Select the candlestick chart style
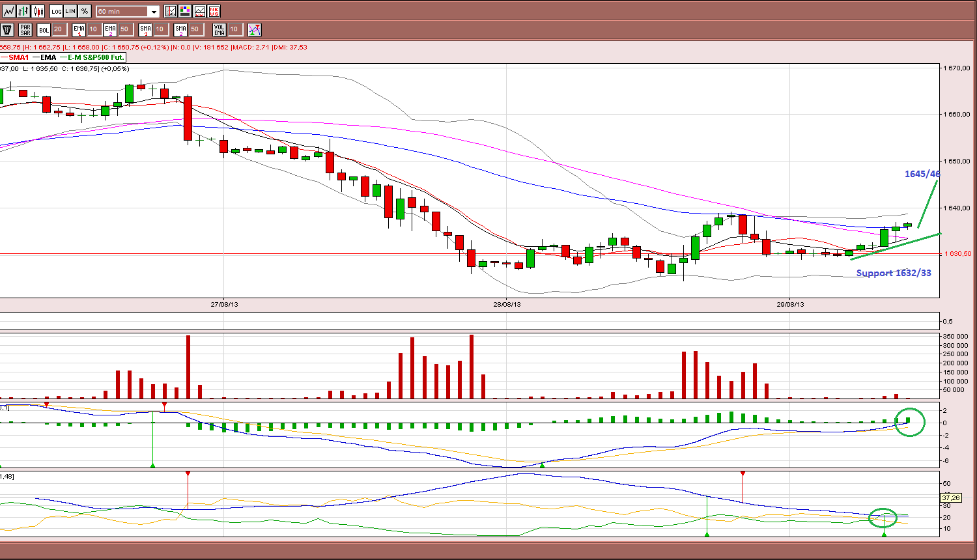 pyautogui.click(x=38, y=11)
